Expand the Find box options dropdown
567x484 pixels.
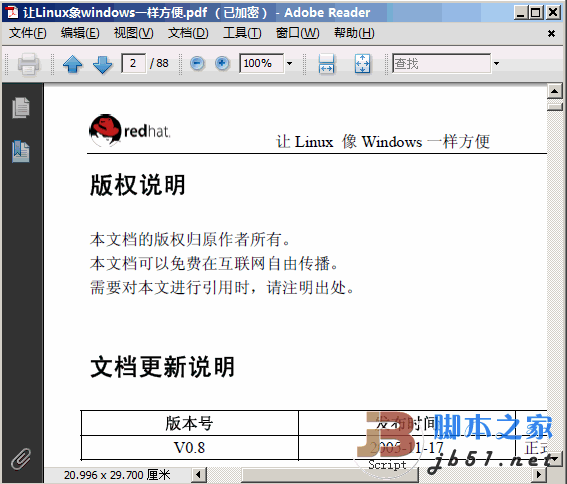point(496,63)
